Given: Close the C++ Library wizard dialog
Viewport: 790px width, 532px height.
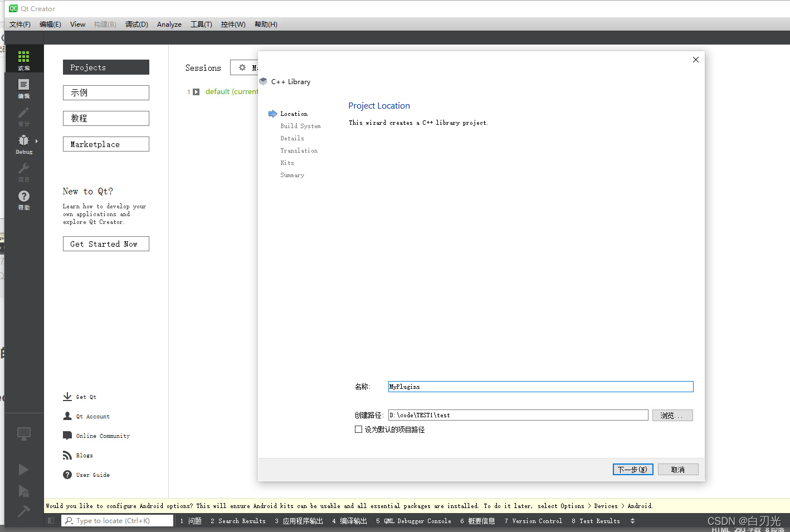Looking at the screenshot, I should (x=696, y=60).
